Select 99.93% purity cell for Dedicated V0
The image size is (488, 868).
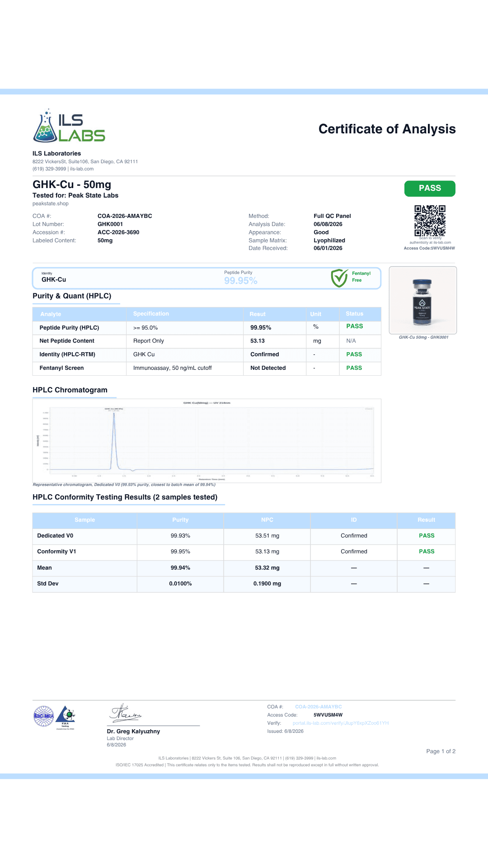pyautogui.click(x=180, y=536)
